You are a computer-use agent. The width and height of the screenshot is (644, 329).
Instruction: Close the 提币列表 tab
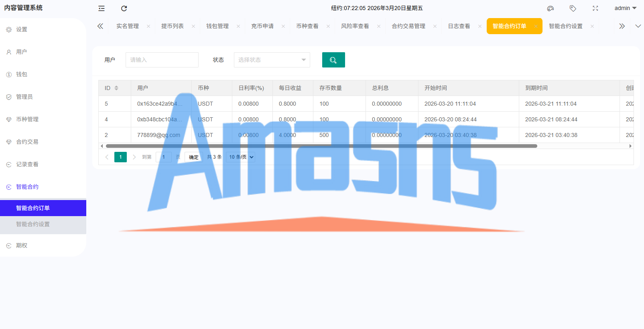[x=193, y=26]
